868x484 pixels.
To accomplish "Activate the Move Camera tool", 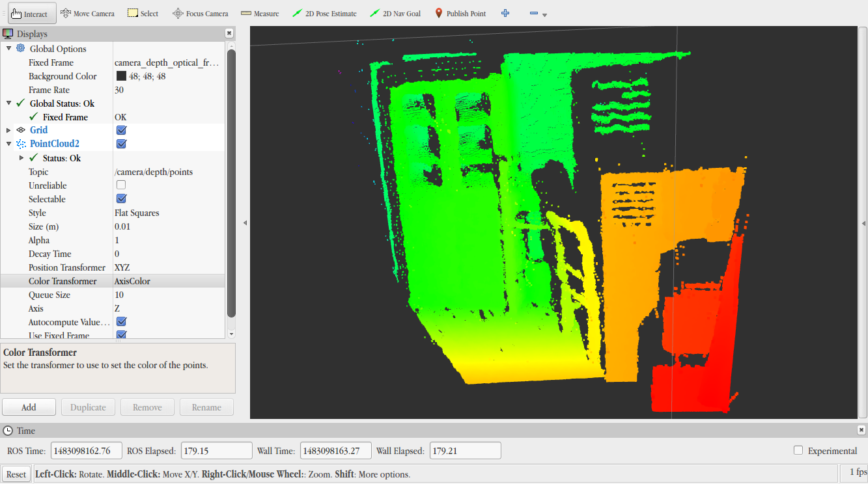I will click(87, 14).
